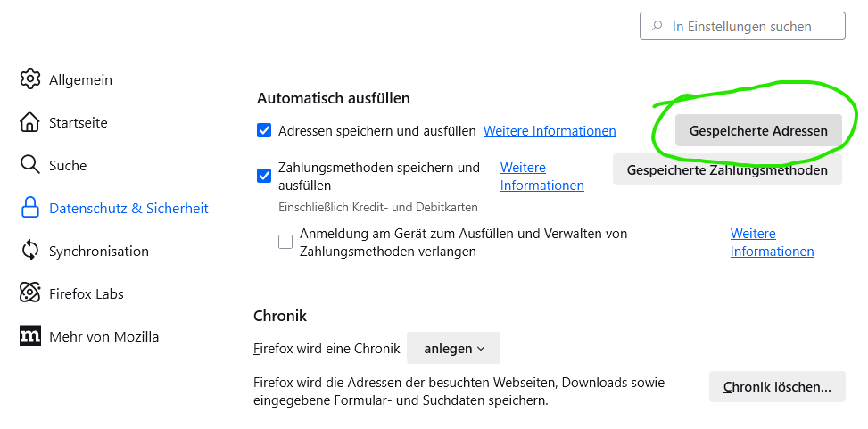Open the Chronik anlegen dropdown

453,349
